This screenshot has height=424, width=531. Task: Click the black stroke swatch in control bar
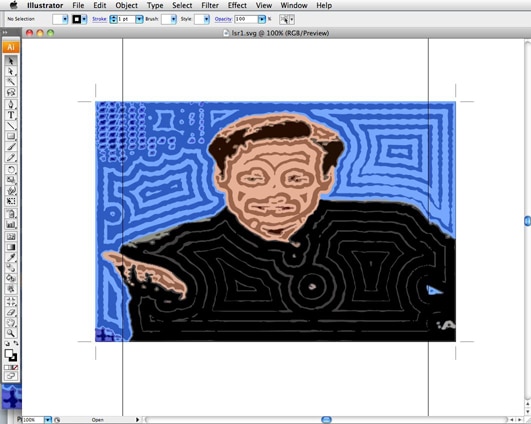pyautogui.click(x=77, y=19)
